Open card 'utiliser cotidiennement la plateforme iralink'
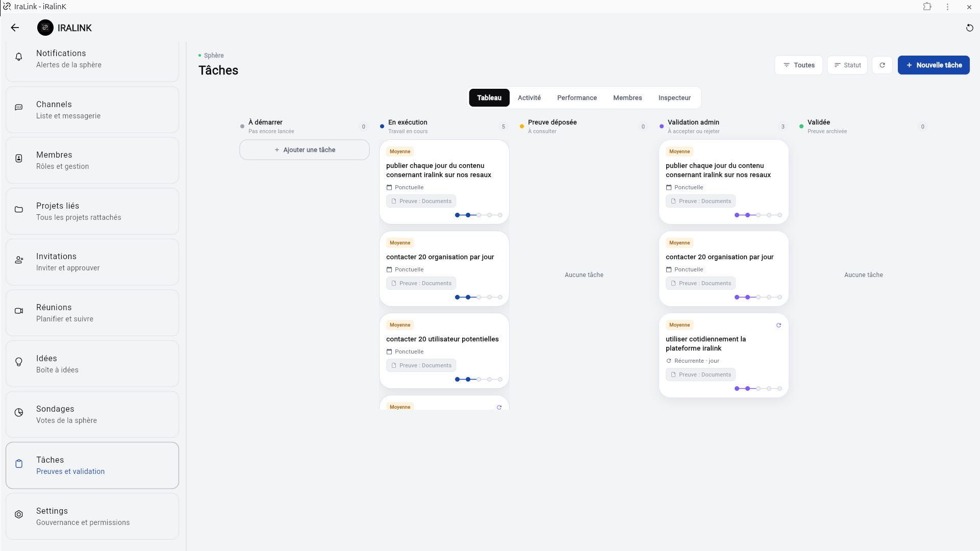This screenshot has width=980, height=551. coord(724,356)
